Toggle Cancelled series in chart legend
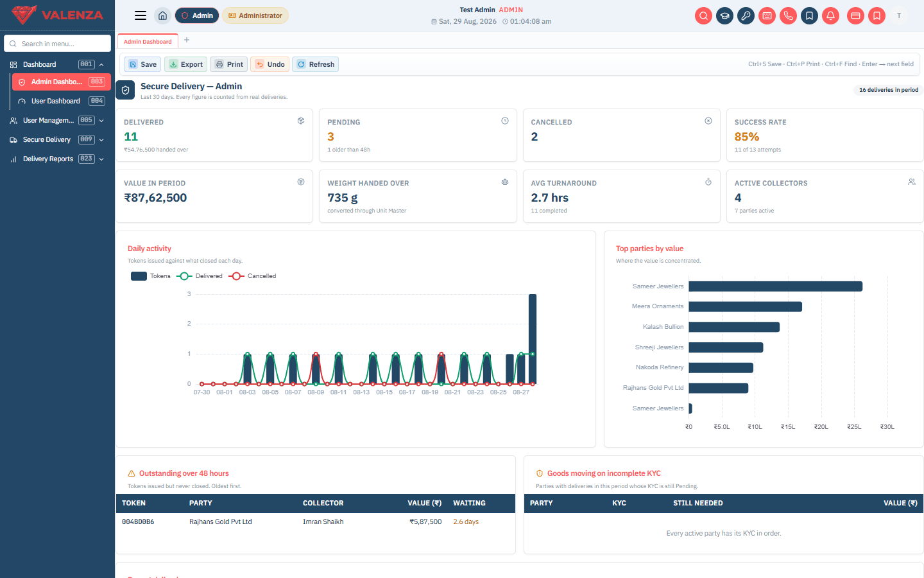This screenshot has height=578, width=924. (252, 276)
